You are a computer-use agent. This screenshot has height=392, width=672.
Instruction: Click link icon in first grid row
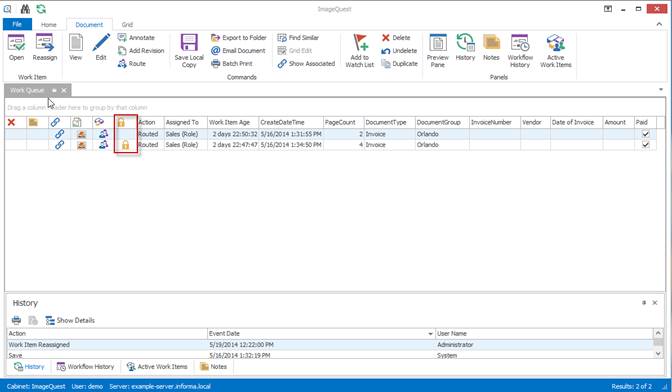(x=60, y=134)
